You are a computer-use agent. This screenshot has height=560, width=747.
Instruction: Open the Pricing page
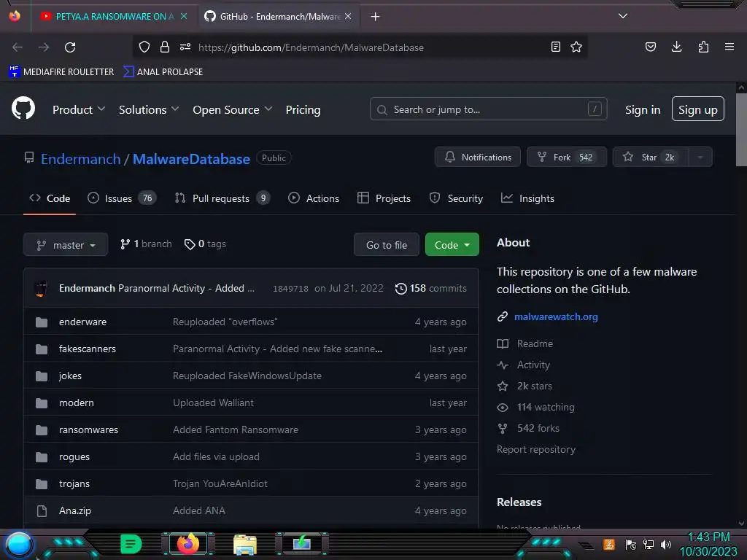(x=303, y=109)
